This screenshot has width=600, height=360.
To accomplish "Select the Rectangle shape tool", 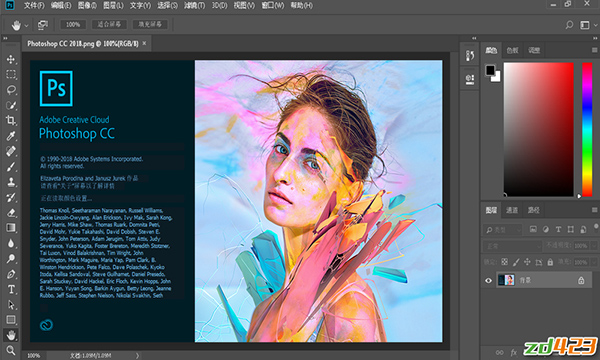I will (x=11, y=319).
